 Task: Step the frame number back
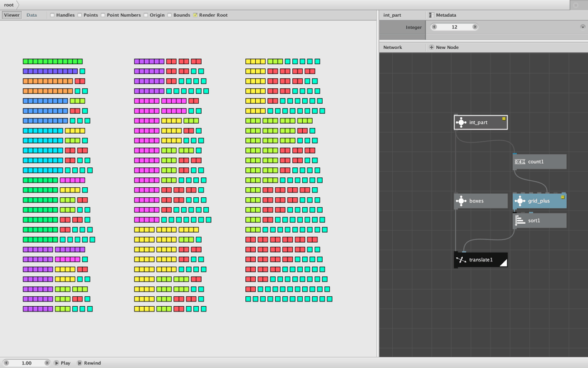tap(6, 363)
